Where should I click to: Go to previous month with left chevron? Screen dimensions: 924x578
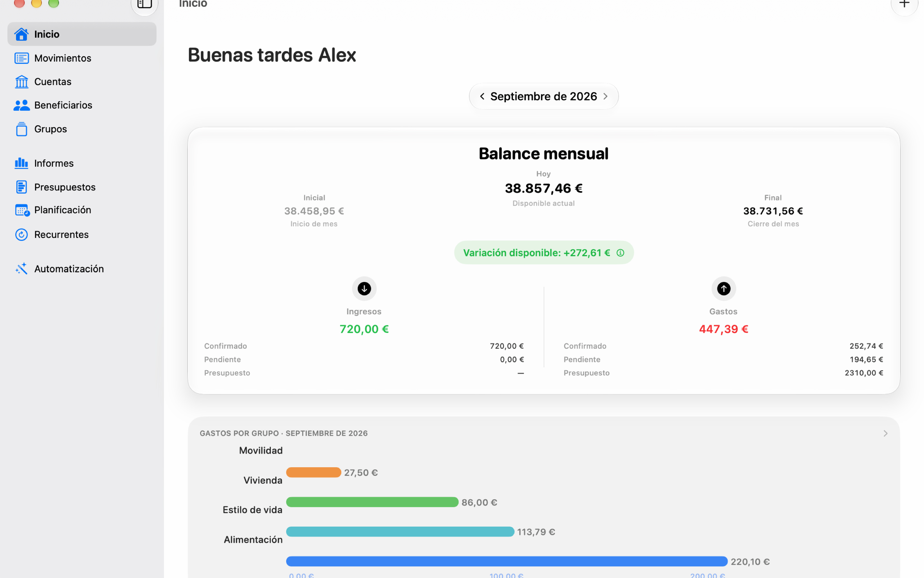tap(482, 96)
